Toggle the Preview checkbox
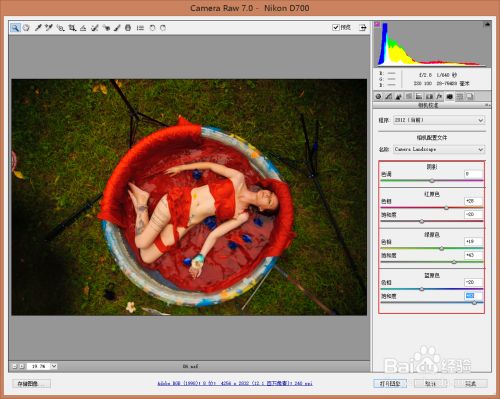 pyautogui.click(x=336, y=27)
